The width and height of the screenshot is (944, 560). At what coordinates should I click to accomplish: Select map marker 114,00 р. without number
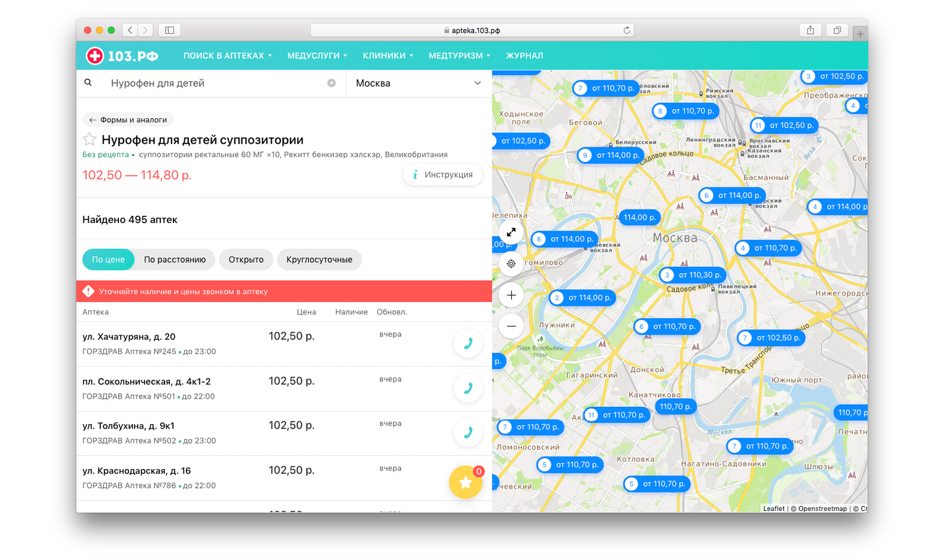tap(640, 218)
